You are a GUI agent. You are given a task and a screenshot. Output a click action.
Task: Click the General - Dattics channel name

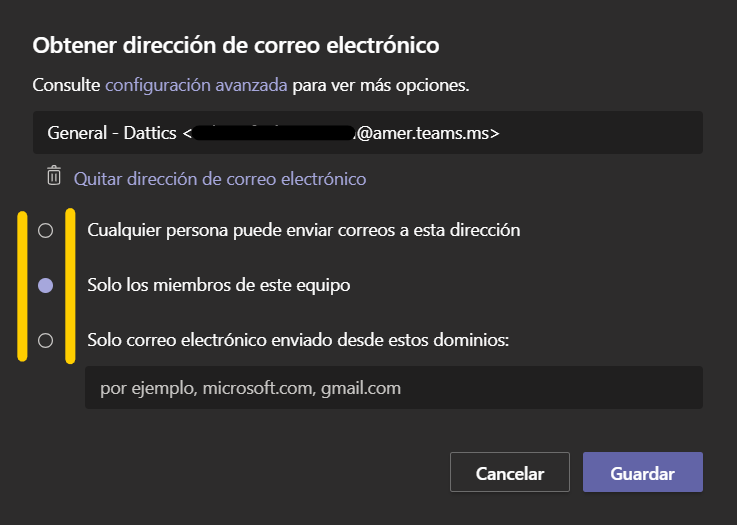(112, 132)
